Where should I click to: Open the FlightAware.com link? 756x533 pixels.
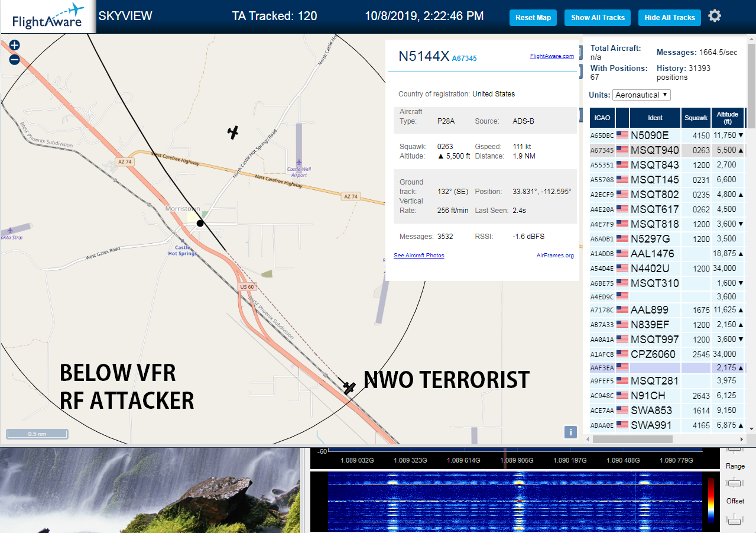(x=552, y=56)
